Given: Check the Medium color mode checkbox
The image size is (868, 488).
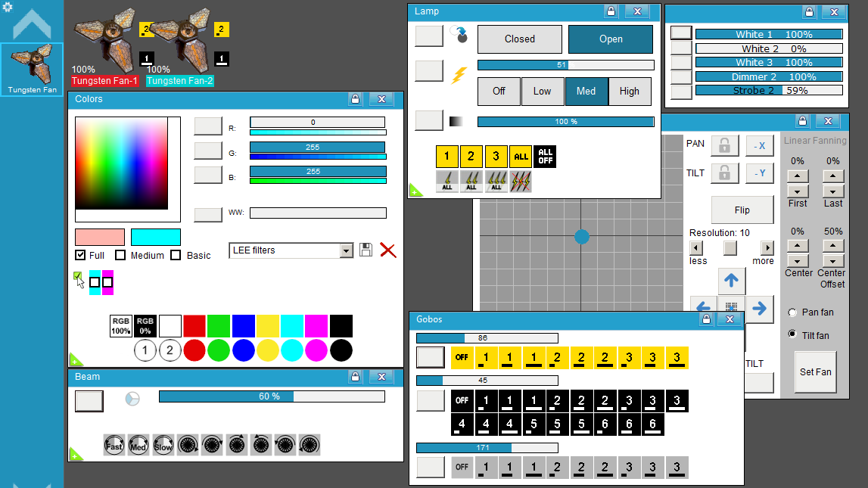Looking at the screenshot, I should point(120,255).
